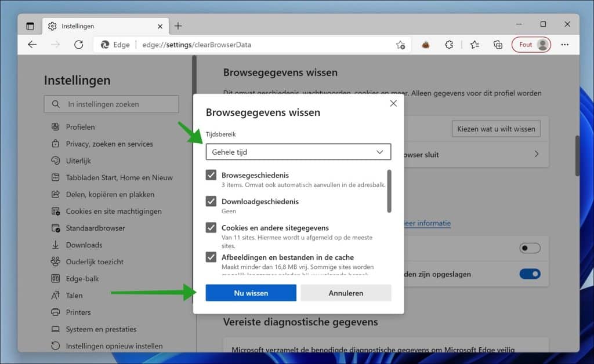Open Standaardbrowser settings

tap(96, 228)
